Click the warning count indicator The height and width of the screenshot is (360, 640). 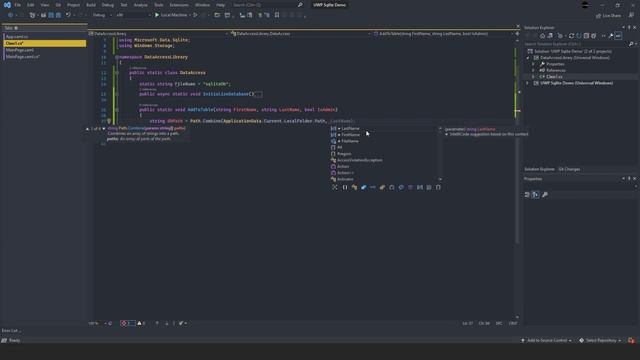coord(141,323)
